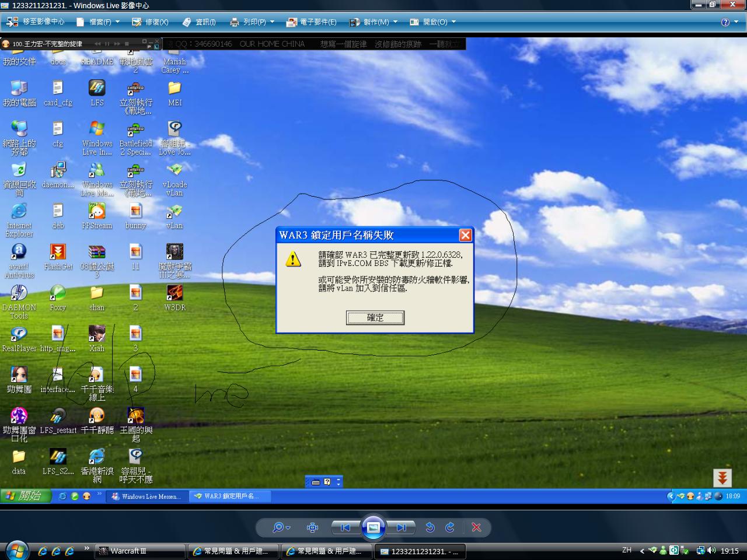Click the 電子郵件(E) email button
Image resolution: width=747 pixels, height=560 pixels.
(x=312, y=22)
